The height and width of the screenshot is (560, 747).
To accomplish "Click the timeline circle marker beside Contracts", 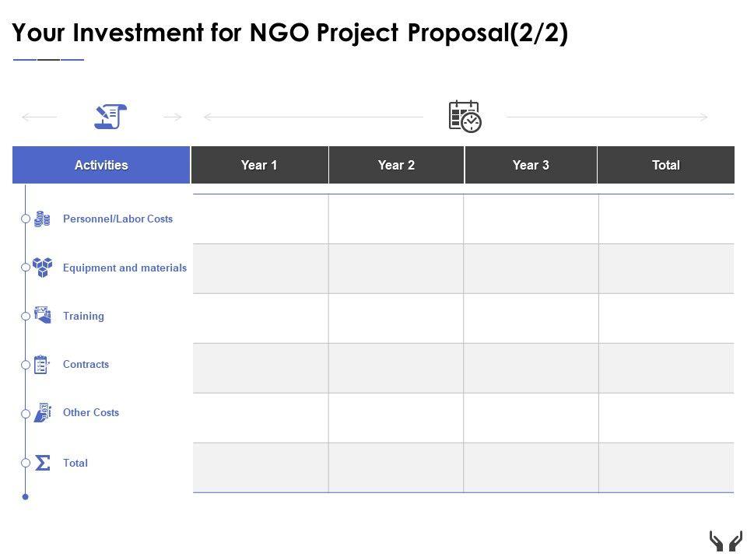I will coord(26,365).
